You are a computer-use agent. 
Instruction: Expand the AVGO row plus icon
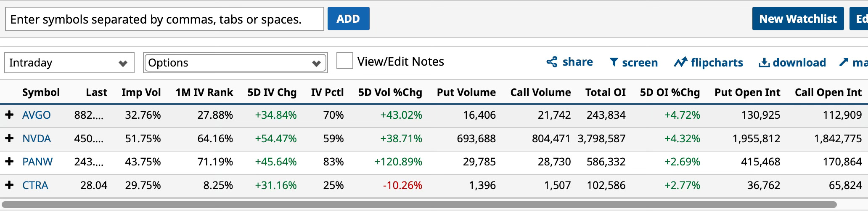pos(9,114)
